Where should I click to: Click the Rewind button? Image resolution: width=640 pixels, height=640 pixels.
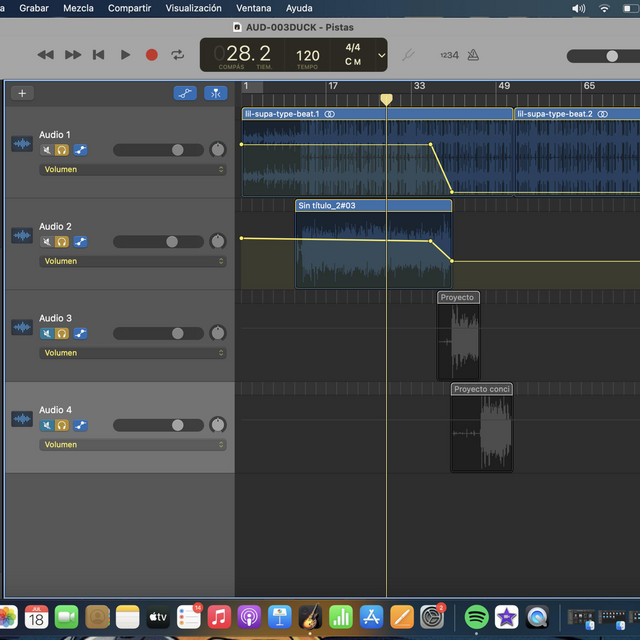tap(45, 55)
